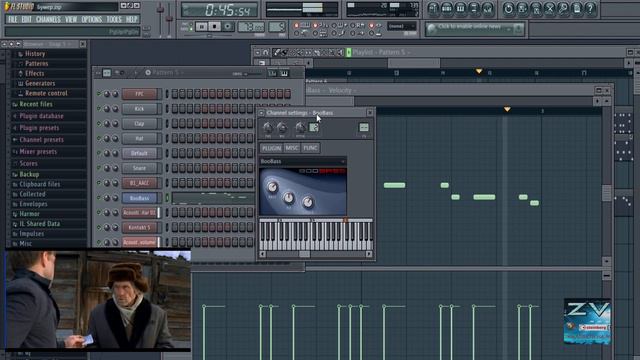
Task: Click the save project icon
Action: 522,9
